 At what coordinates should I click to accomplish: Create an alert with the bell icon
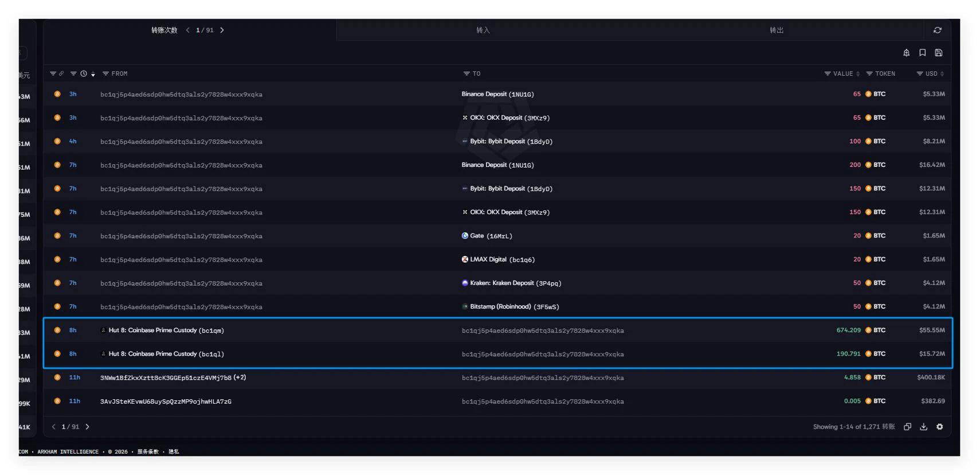(906, 53)
